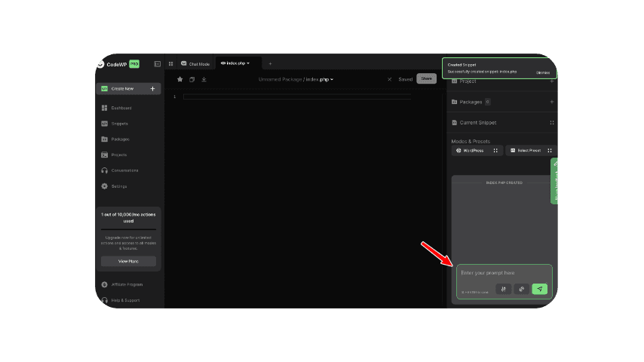Screen dimensions: 644x362
Task: Toggle the sidebar collapse icon
Action: [x=158, y=63]
